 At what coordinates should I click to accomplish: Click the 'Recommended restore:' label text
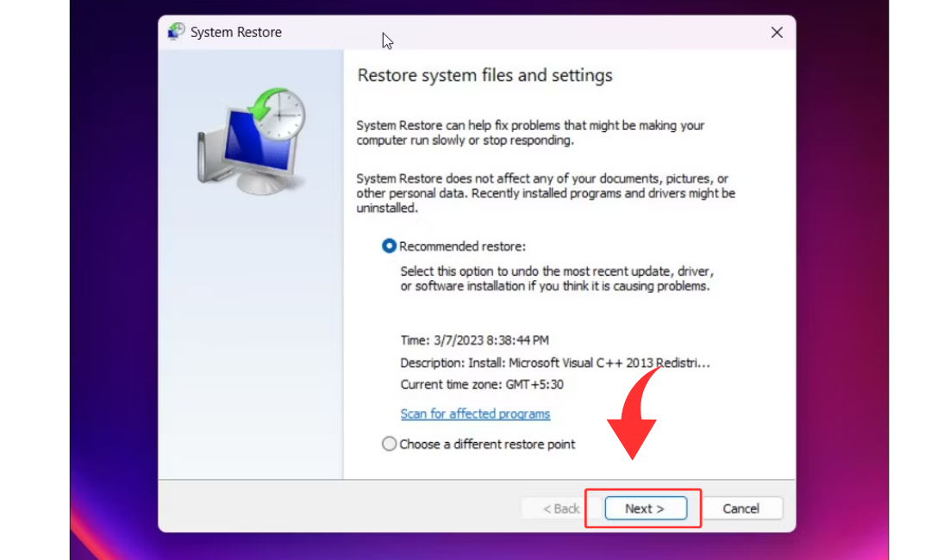(462, 246)
